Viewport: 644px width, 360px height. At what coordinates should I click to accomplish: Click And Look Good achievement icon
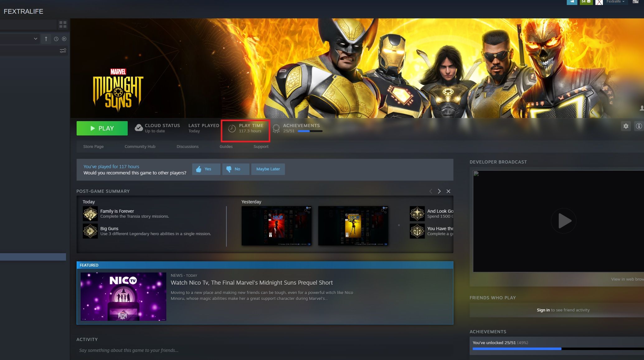[417, 214]
